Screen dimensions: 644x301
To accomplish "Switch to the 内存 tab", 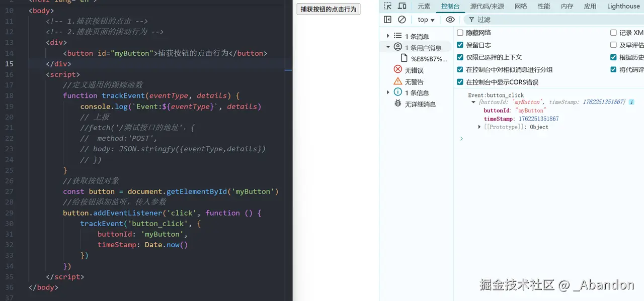I will 567,6.
